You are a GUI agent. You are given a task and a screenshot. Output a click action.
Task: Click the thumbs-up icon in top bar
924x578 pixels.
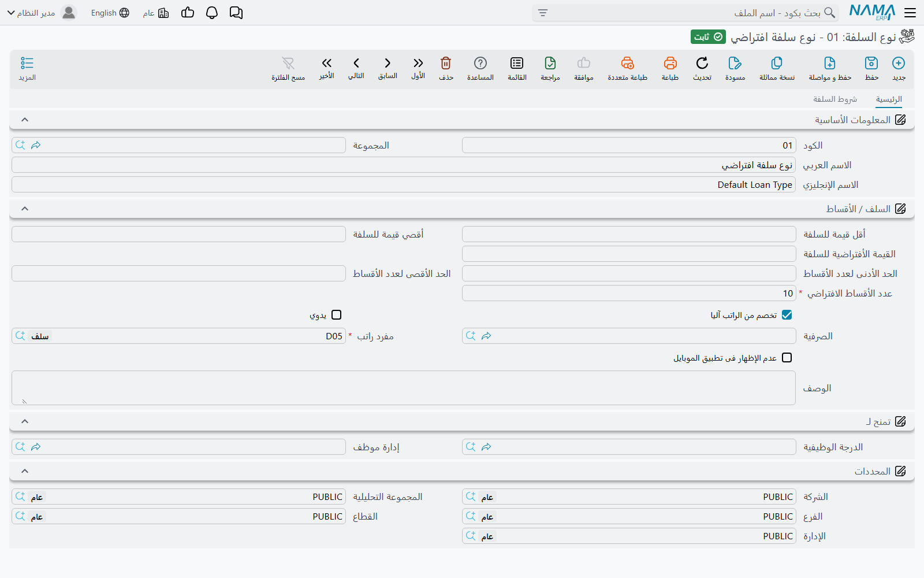[188, 12]
